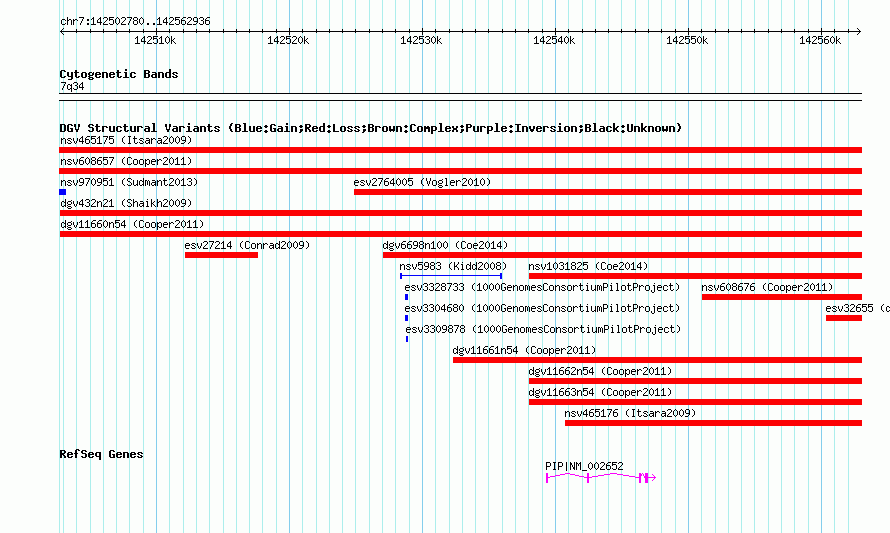Click the PIP|NM_002652 gene label

584,466
